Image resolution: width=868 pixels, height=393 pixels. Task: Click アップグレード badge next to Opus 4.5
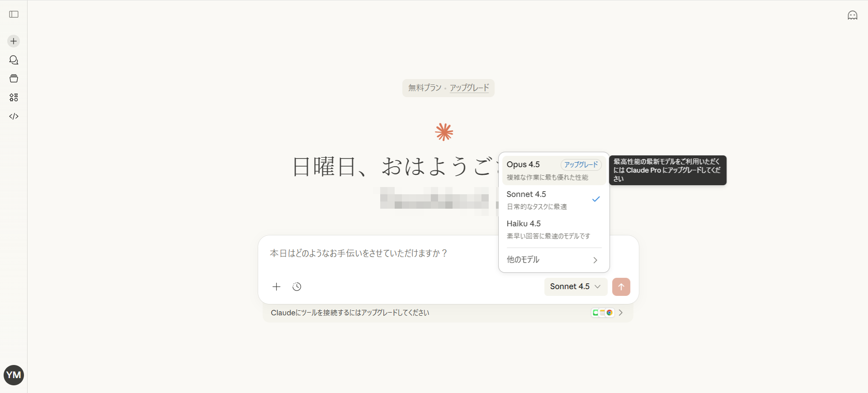coord(580,165)
